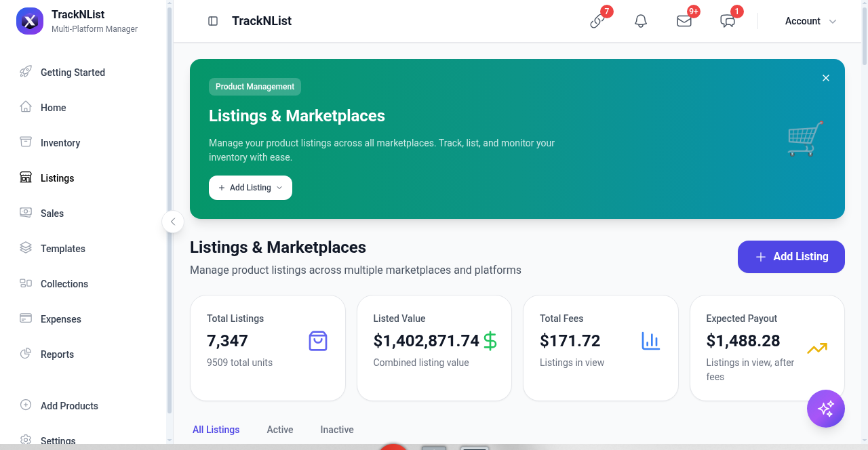Collapse the sidebar with the chevron button

173,222
